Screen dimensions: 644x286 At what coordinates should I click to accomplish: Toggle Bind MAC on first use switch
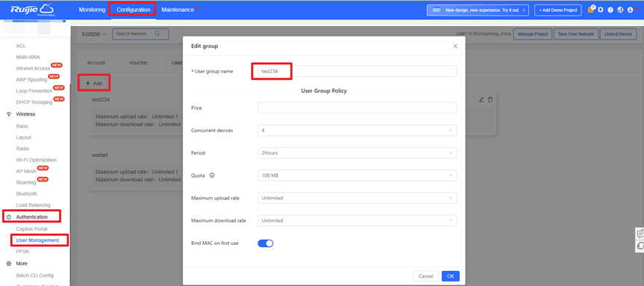(x=266, y=243)
